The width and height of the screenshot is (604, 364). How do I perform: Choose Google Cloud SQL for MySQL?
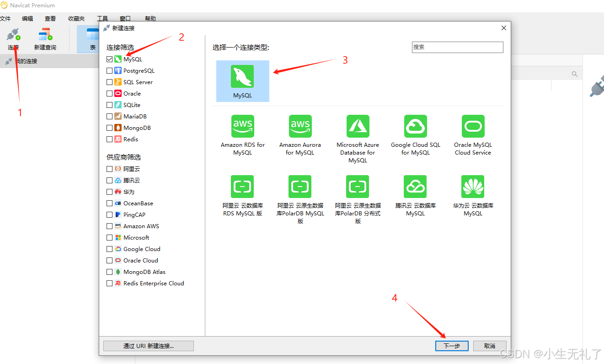pos(415,135)
